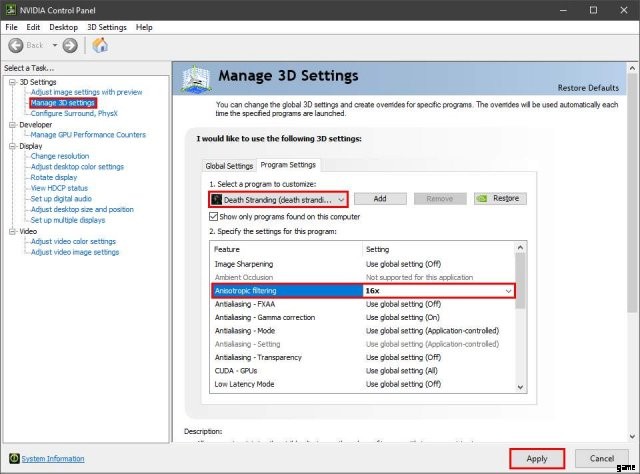The width and height of the screenshot is (640, 474).
Task: Open the Anisotropic filtering 16x dropdown
Action: [x=508, y=290]
